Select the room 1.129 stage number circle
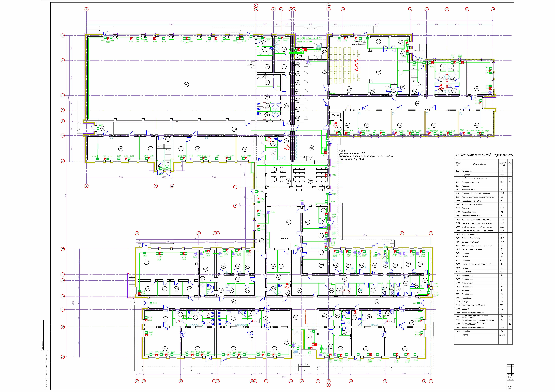 (379, 72)
